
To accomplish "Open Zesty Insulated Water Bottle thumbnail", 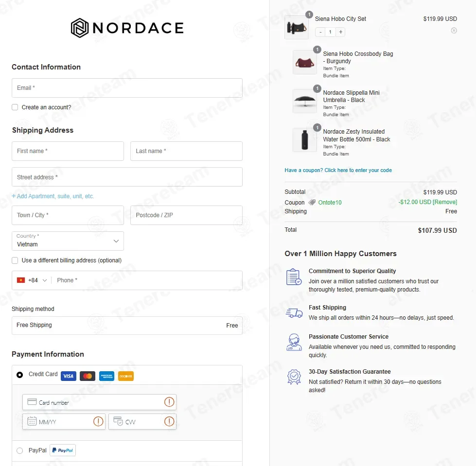I will (305, 140).
